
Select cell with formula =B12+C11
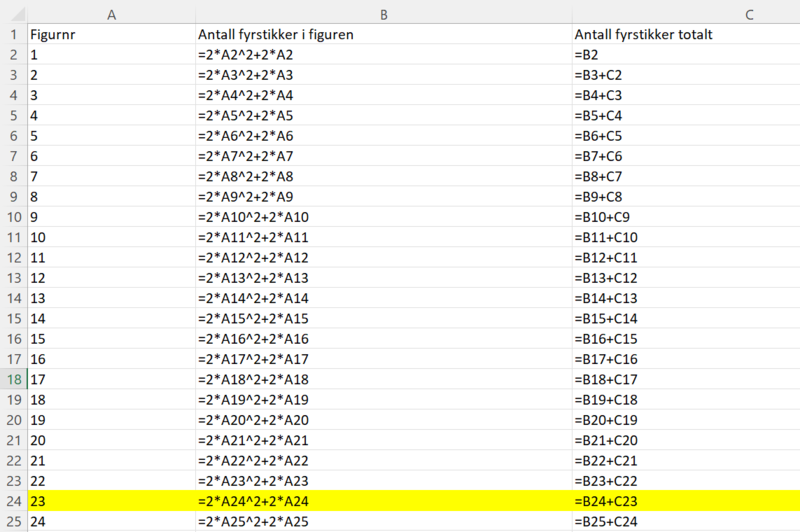tap(686, 258)
